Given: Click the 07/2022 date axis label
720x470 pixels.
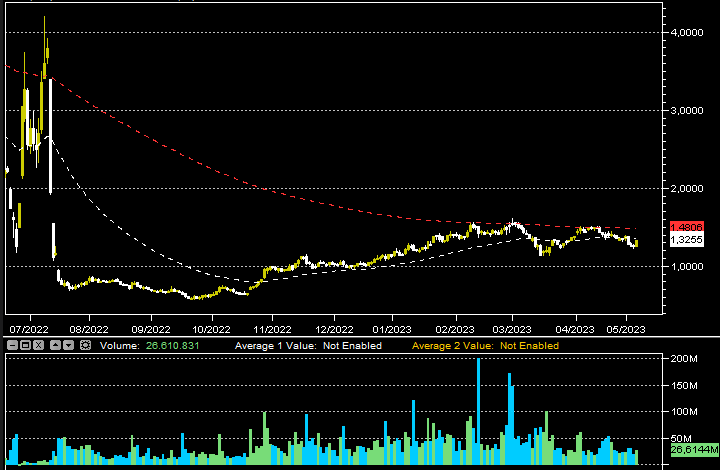Looking at the screenshot, I should coord(29,329).
